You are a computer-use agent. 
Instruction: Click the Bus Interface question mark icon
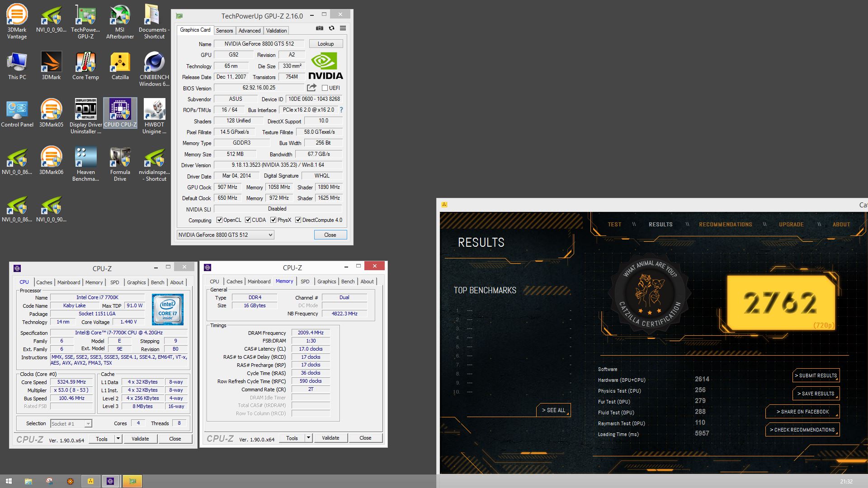click(341, 110)
